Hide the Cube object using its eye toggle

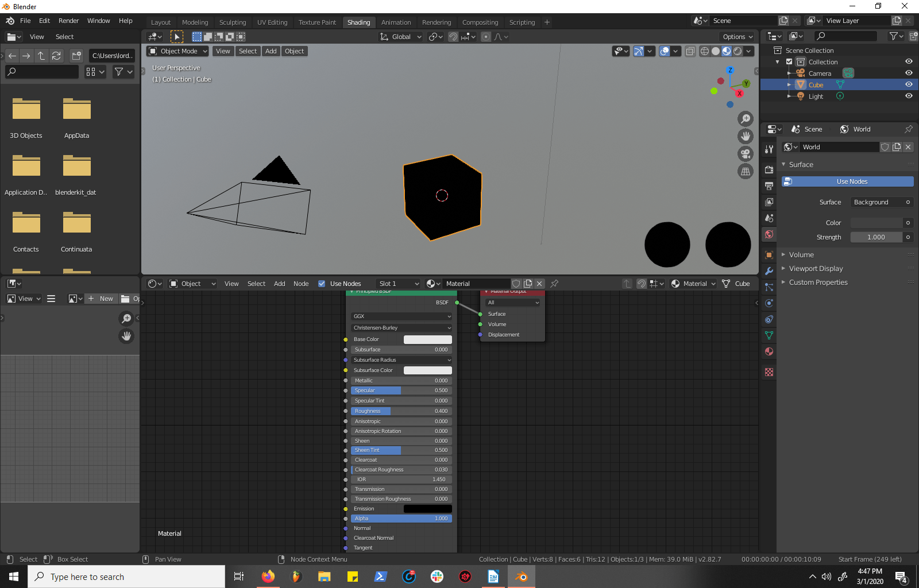[909, 84]
